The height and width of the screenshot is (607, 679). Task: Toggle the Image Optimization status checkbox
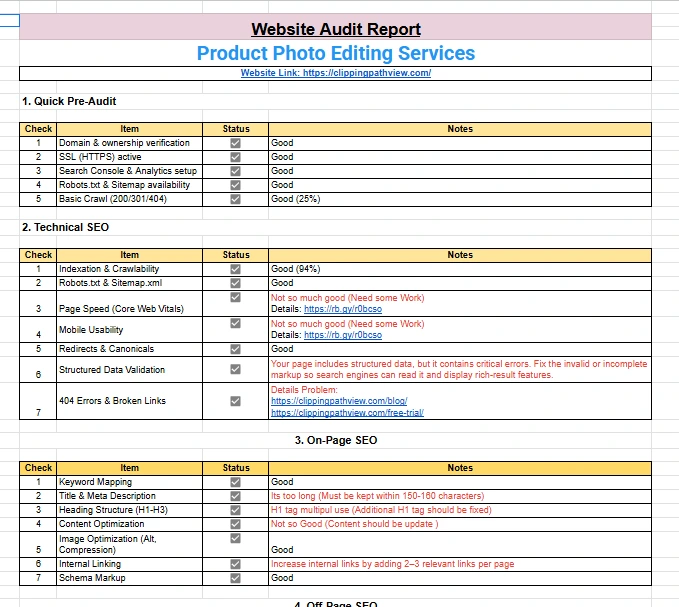pyautogui.click(x=236, y=538)
